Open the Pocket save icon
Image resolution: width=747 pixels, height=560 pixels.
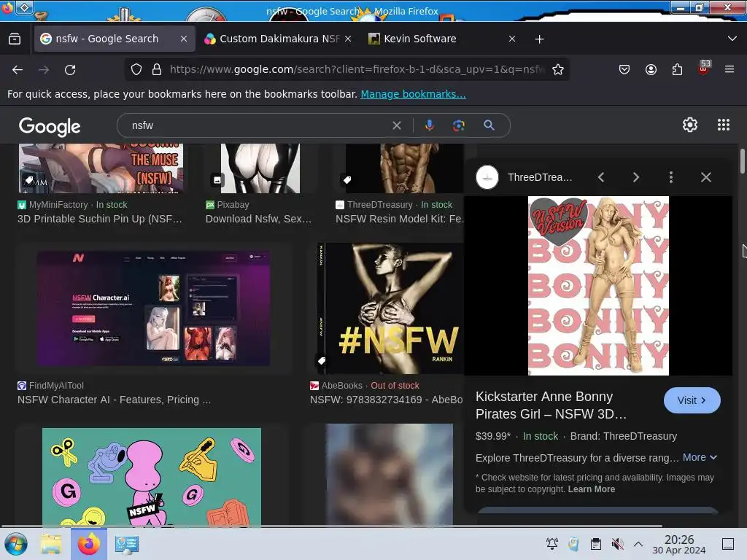(x=624, y=69)
